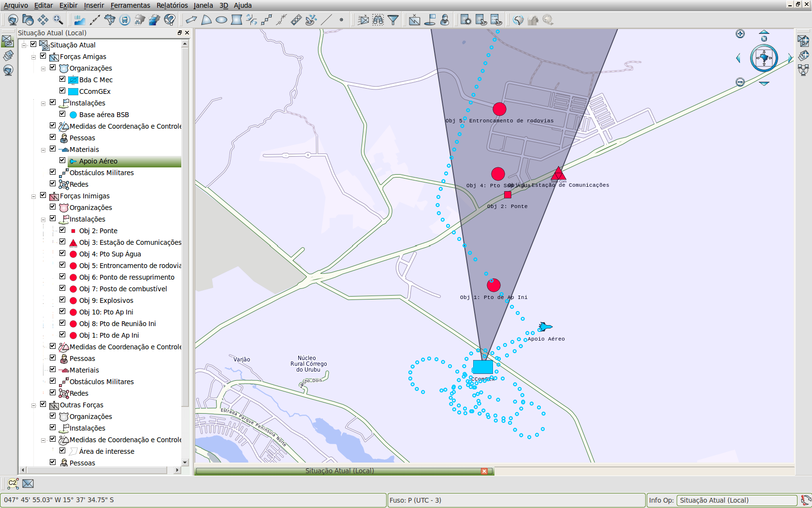Toggle the Forças Inimigas checkbox

[43, 195]
